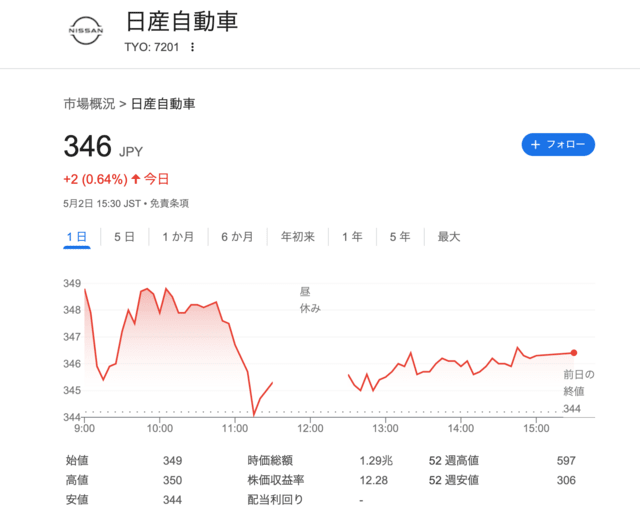Click the 時価総額 value 1.29兆

click(x=376, y=461)
